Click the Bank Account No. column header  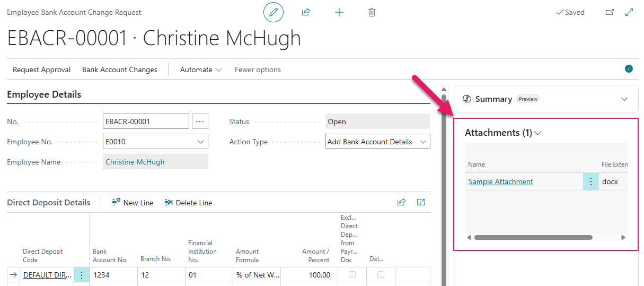(x=110, y=256)
